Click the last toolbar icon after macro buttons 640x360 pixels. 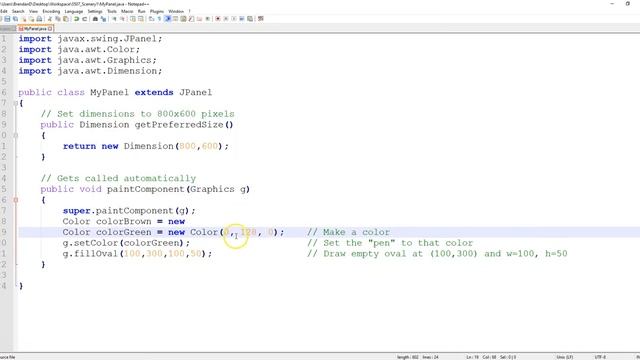pos(260,19)
